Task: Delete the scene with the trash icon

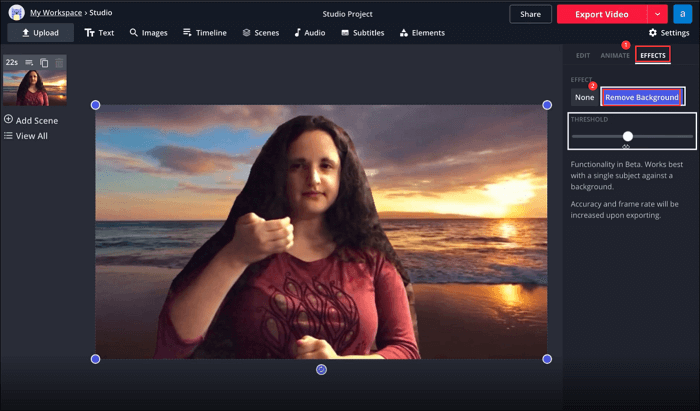Action: point(59,62)
